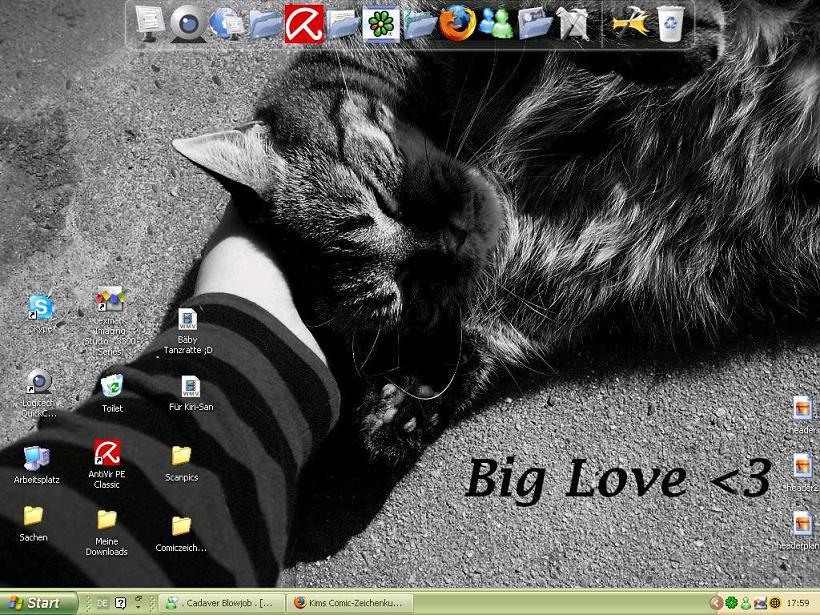
Task: Open the webcam app in top dock
Action: (x=186, y=22)
